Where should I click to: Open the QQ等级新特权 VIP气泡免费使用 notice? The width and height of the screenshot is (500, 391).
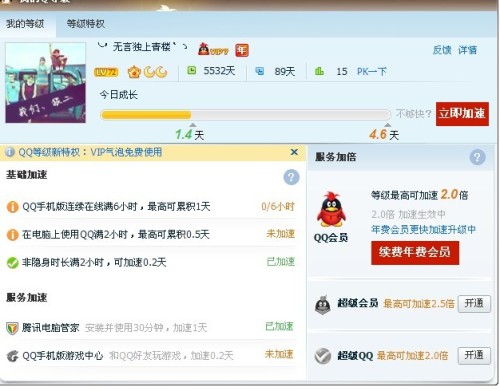coord(90,152)
